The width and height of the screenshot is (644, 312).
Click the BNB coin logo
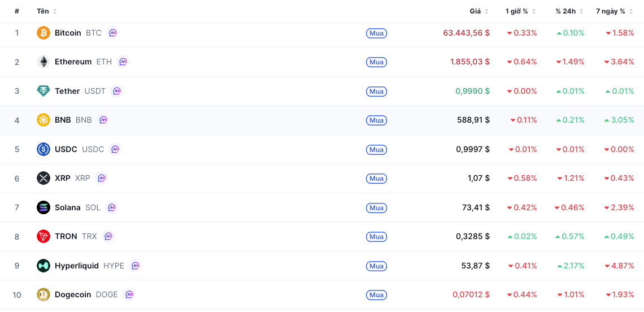tap(43, 120)
